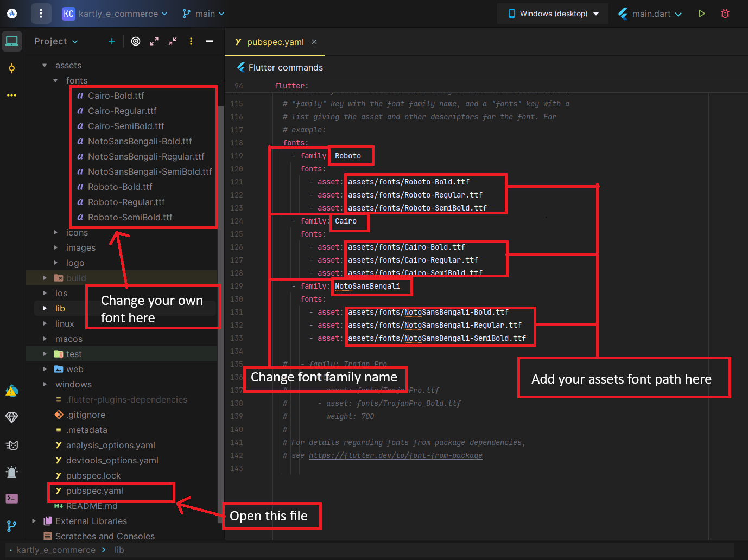The image size is (748, 560).
Task: Click the Expand All icon in Project panel
Action: 154,41
